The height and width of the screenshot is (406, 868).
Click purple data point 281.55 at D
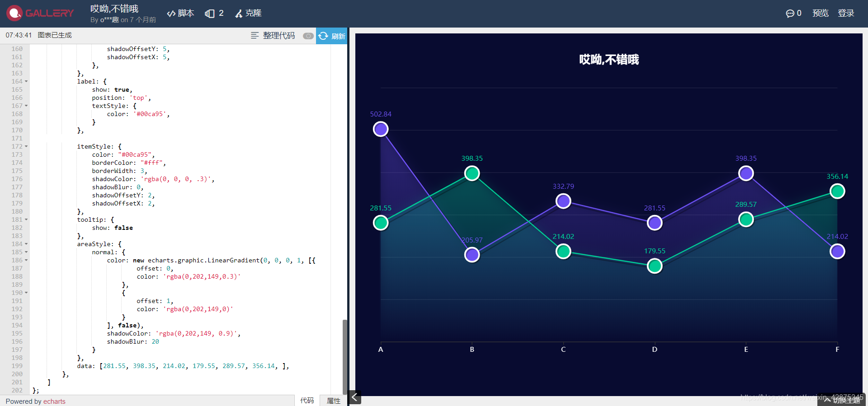pyautogui.click(x=655, y=223)
